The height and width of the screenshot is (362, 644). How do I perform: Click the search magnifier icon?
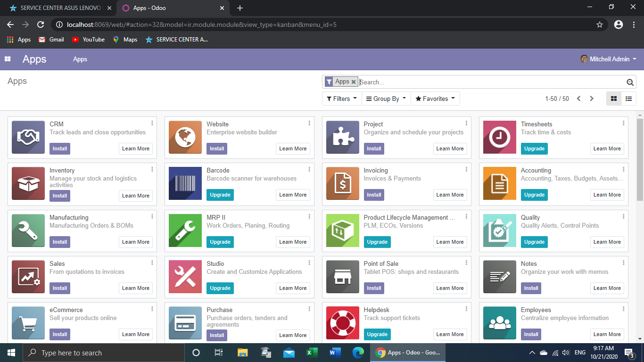(630, 82)
